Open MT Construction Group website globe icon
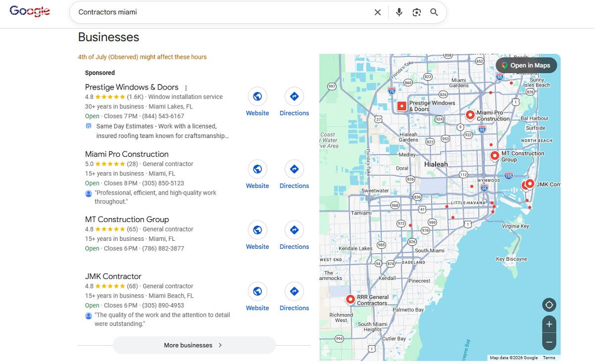This screenshot has height=364, width=594. click(x=257, y=230)
